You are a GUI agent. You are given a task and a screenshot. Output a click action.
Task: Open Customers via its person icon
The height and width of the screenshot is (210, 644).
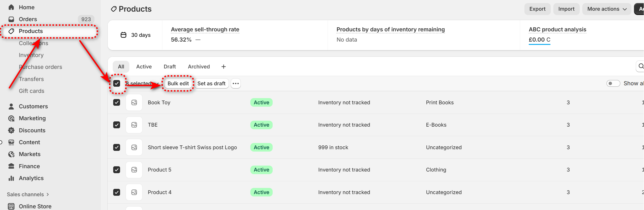[11, 106]
